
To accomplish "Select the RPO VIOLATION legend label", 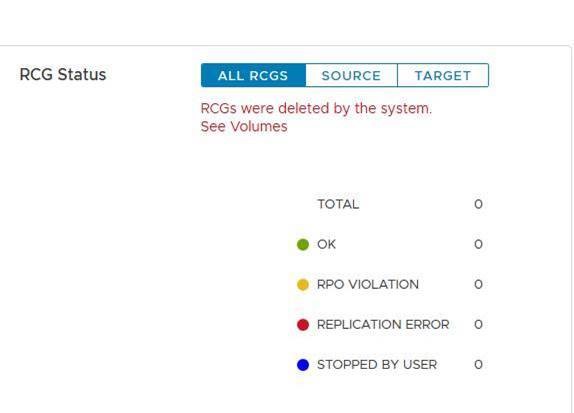I will coord(368,284).
